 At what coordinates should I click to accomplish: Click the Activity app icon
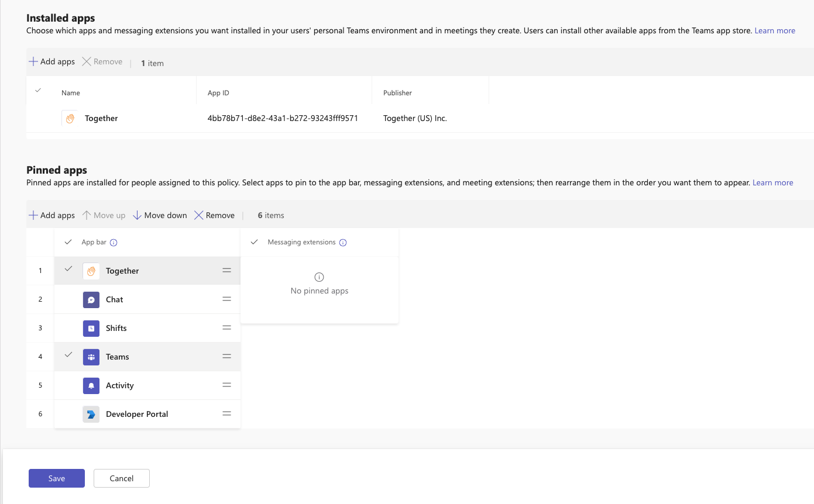click(x=91, y=385)
